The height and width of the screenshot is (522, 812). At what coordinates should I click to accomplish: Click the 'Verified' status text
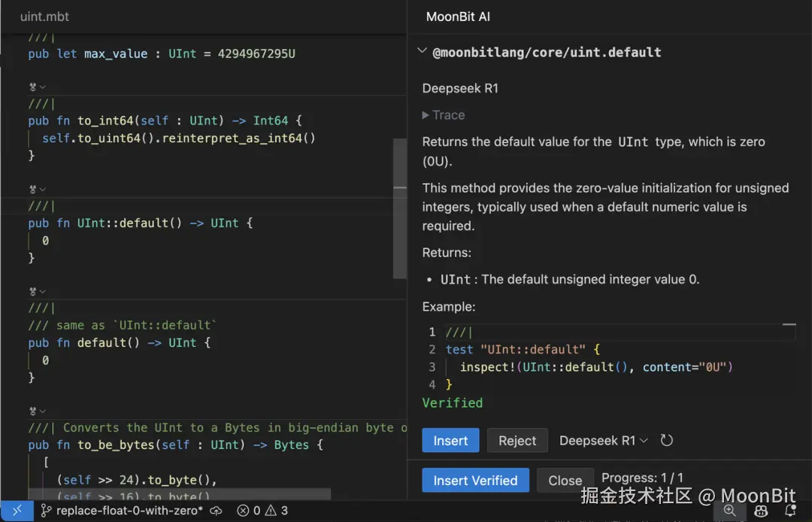[452, 403]
